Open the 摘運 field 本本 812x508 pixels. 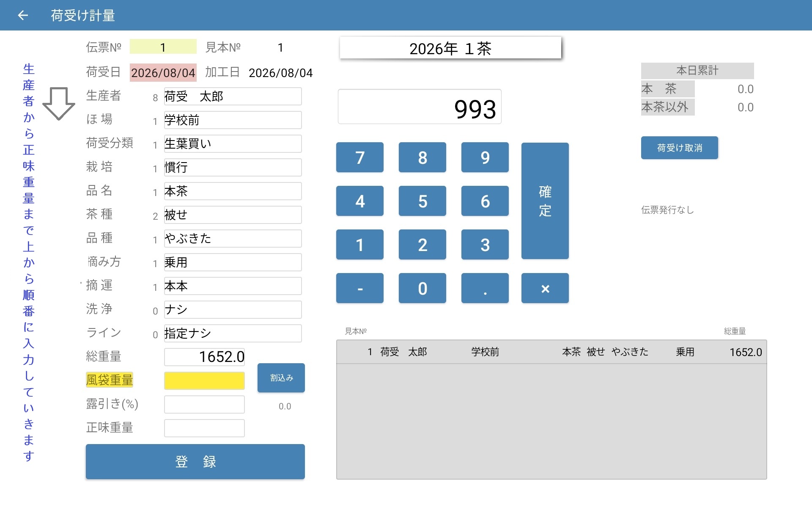coord(233,286)
